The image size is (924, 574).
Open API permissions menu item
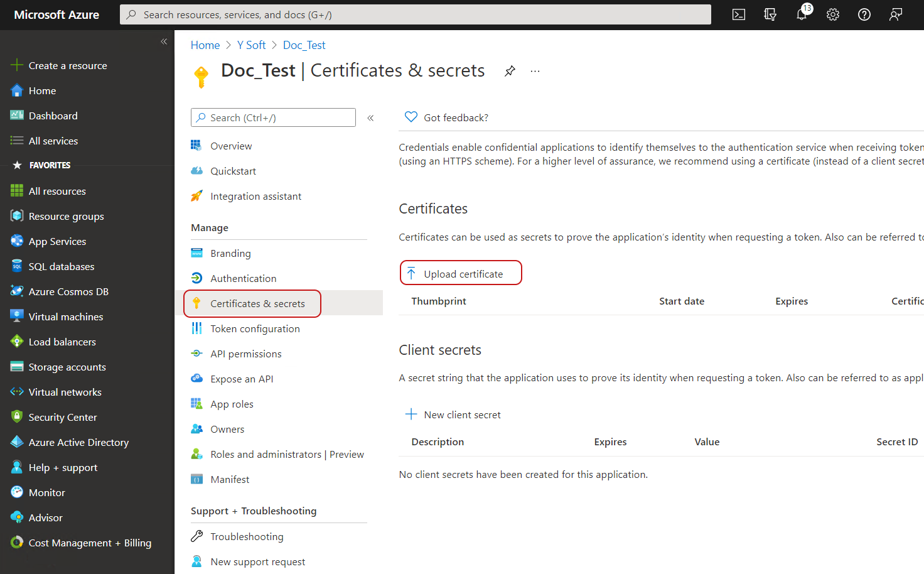click(245, 354)
